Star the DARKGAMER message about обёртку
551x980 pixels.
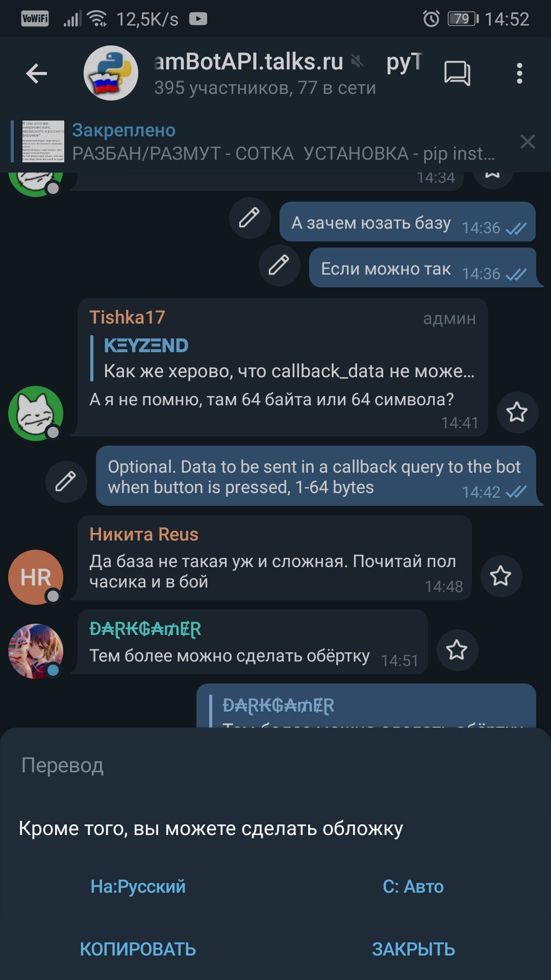457,650
